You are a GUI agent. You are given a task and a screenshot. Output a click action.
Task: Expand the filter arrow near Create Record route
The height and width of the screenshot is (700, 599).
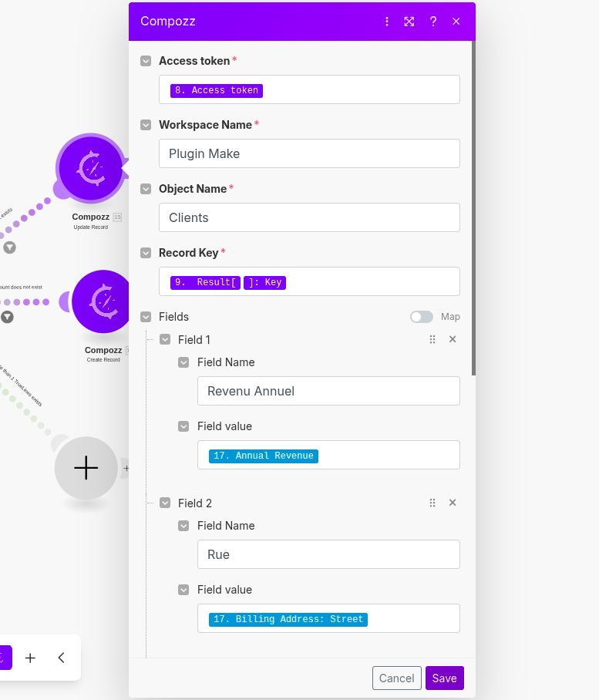(8, 316)
